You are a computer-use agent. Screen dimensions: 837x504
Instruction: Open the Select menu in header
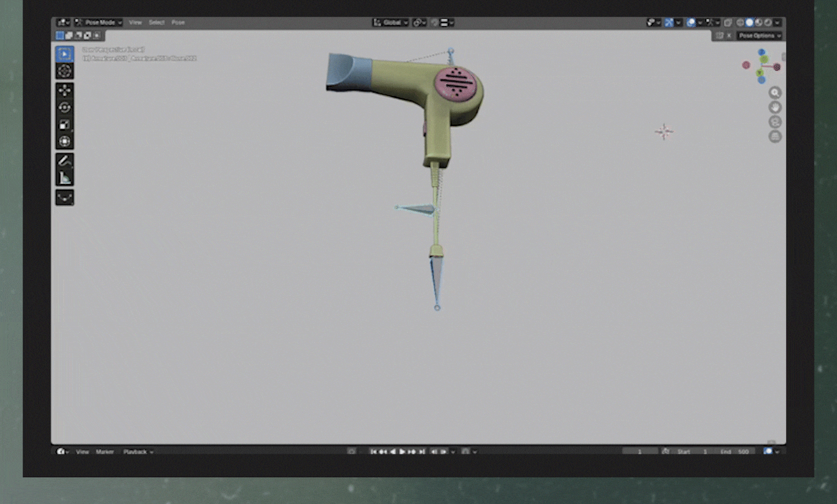point(156,22)
